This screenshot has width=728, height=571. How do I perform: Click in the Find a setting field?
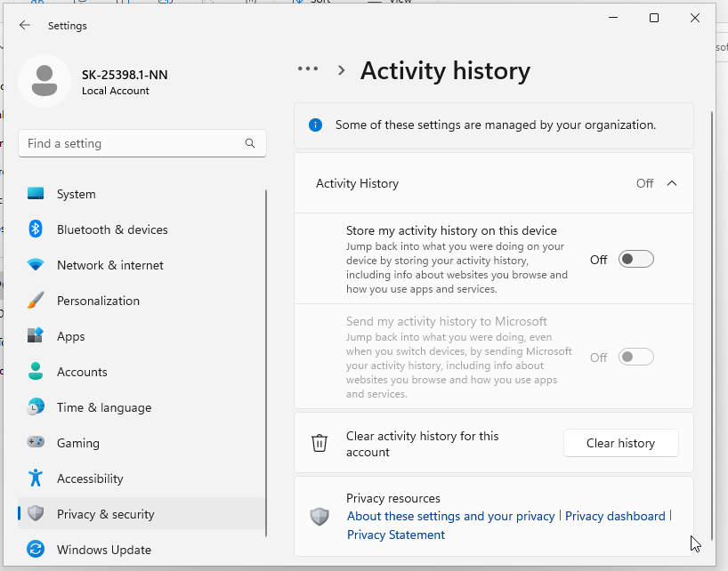coord(142,143)
